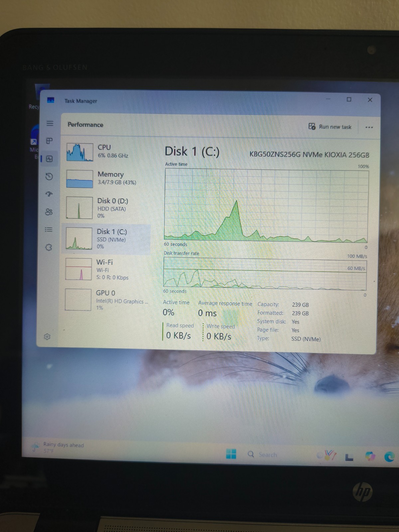Click the taskbar Search box

(x=263, y=454)
